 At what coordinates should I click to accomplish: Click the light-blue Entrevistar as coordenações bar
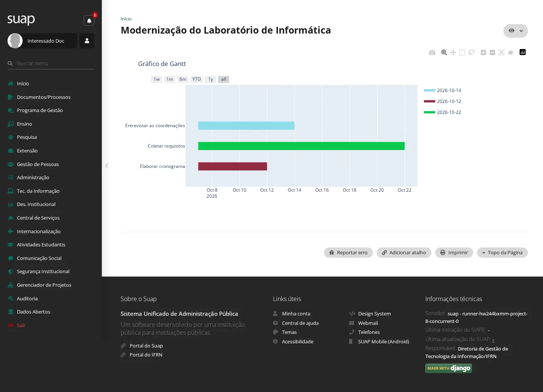pyautogui.click(x=246, y=126)
